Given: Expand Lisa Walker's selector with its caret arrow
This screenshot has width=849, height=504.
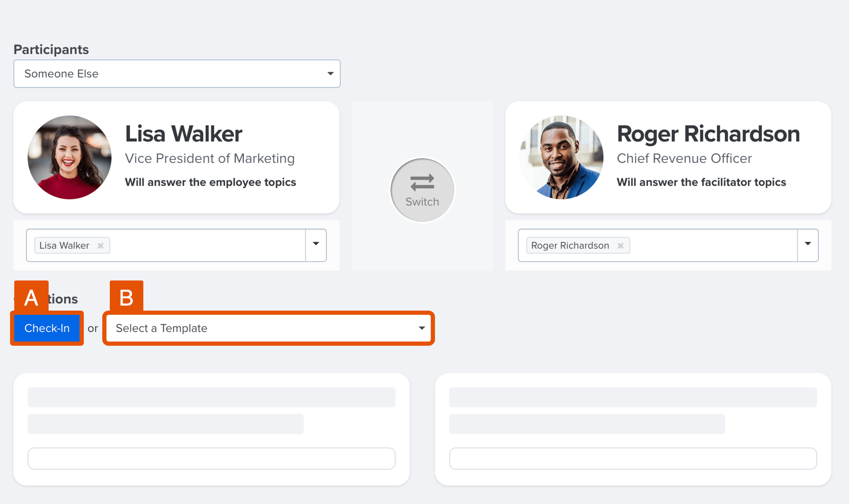Looking at the screenshot, I should pos(316,245).
